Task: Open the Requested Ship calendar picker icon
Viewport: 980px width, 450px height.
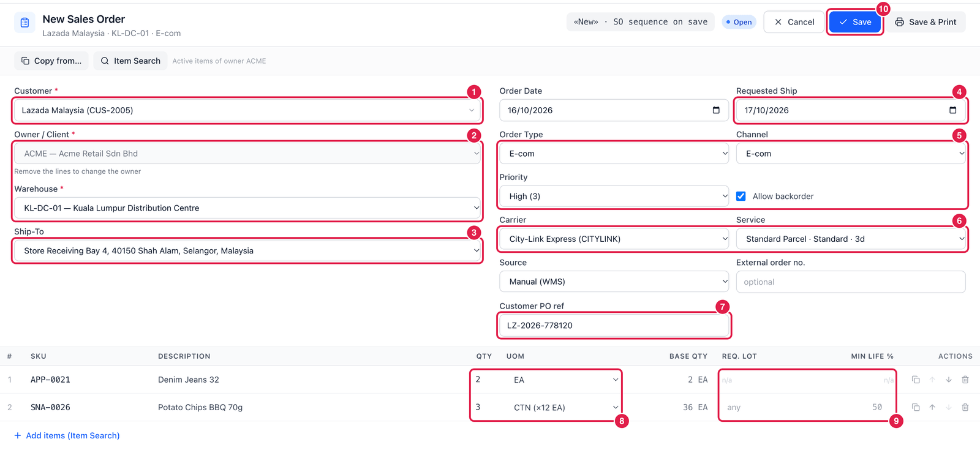Action: 952,110
